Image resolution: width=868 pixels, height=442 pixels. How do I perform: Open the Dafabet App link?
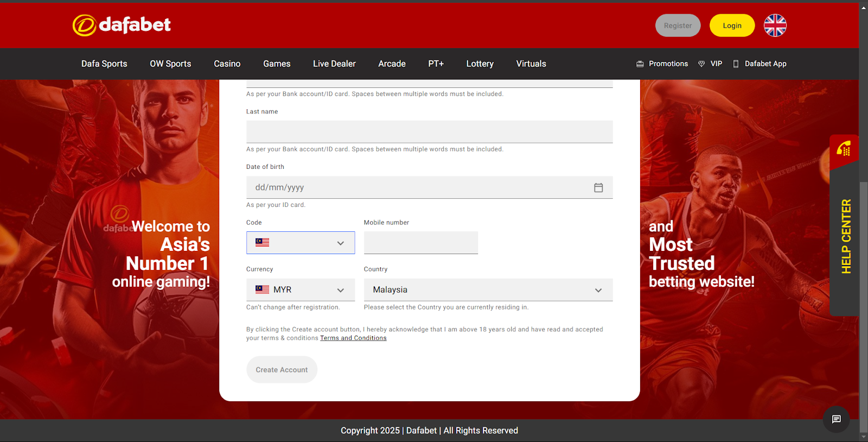coord(765,64)
